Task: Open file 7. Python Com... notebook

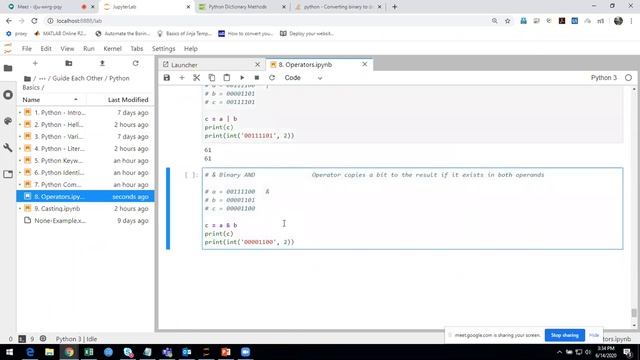Action: (85, 184)
